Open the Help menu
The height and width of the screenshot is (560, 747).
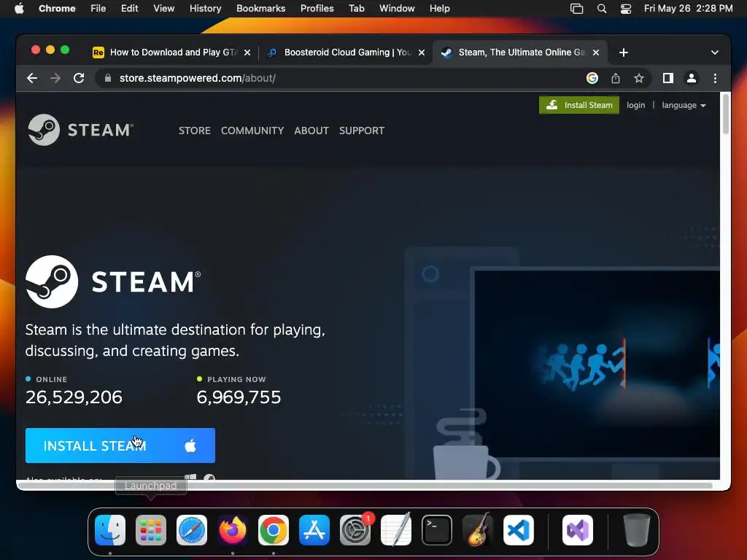pos(439,9)
